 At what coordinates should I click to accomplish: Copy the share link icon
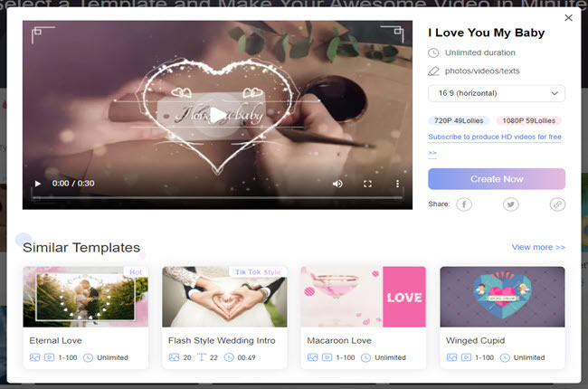coord(557,204)
